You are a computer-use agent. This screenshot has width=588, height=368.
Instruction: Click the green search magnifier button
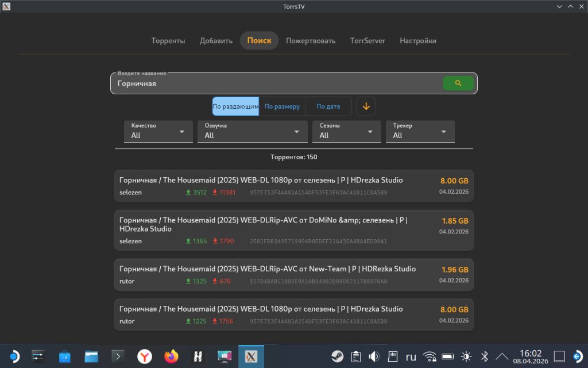coord(458,83)
